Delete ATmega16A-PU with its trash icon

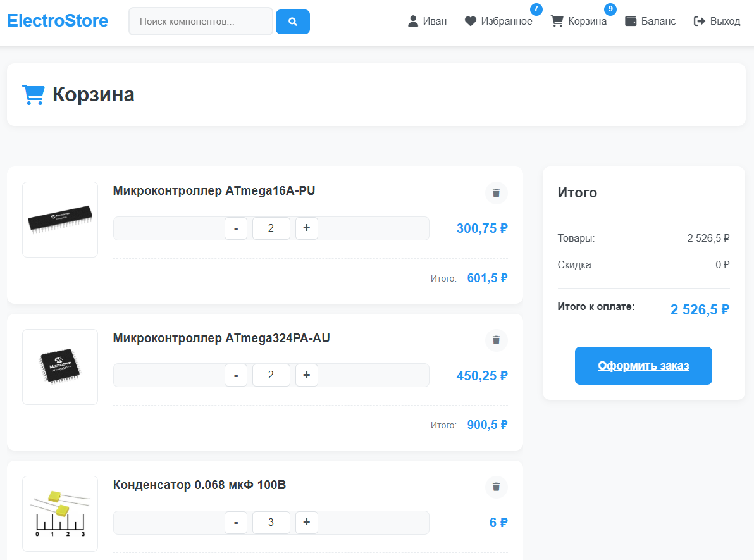(497, 193)
